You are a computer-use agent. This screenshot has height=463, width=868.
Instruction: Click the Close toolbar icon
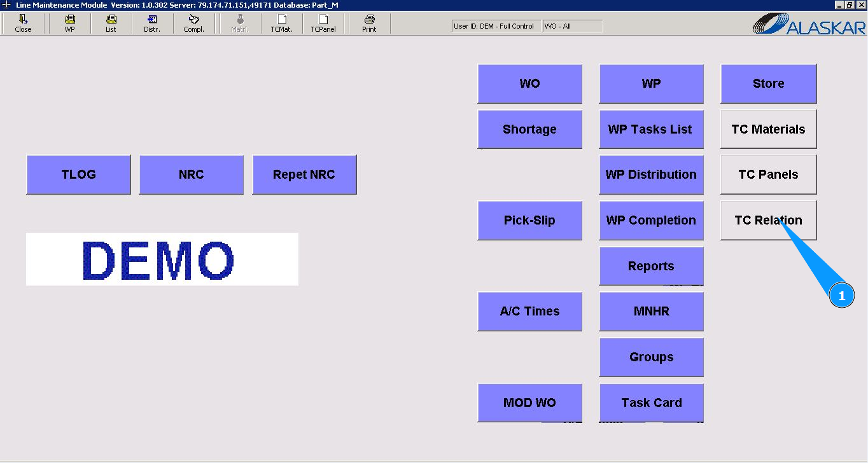tap(23, 24)
